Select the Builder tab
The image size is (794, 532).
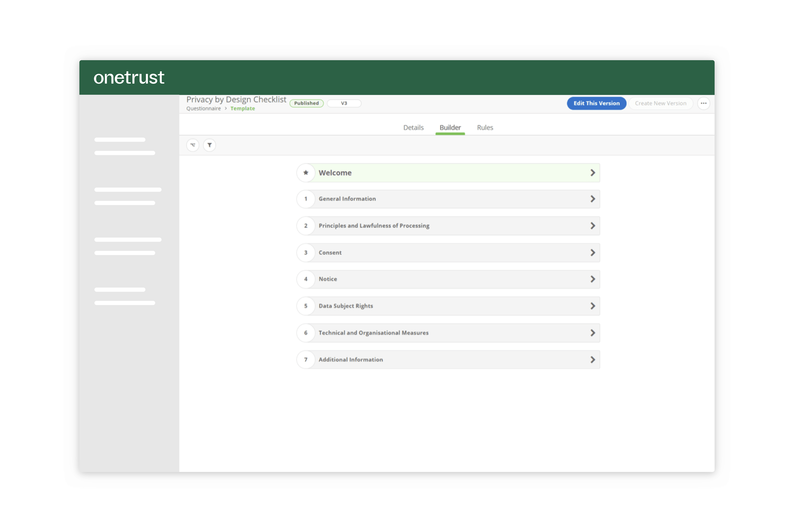[x=450, y=127]
